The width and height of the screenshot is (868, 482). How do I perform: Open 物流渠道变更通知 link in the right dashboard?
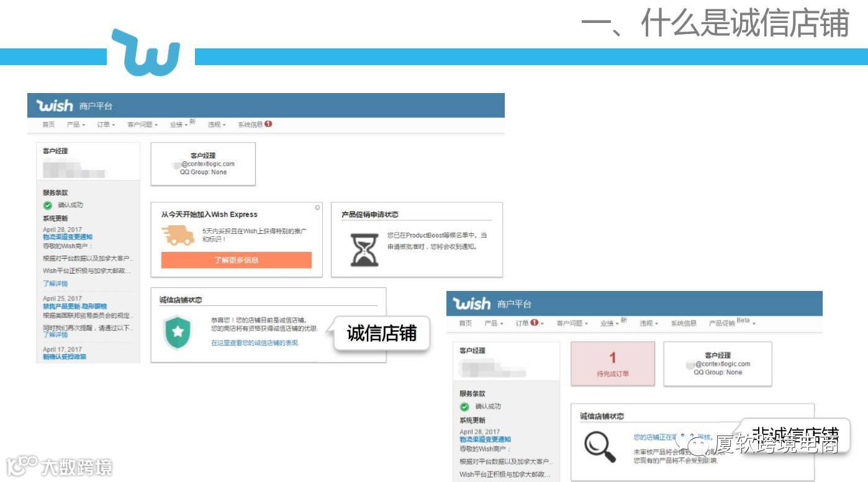click(485, 439)
